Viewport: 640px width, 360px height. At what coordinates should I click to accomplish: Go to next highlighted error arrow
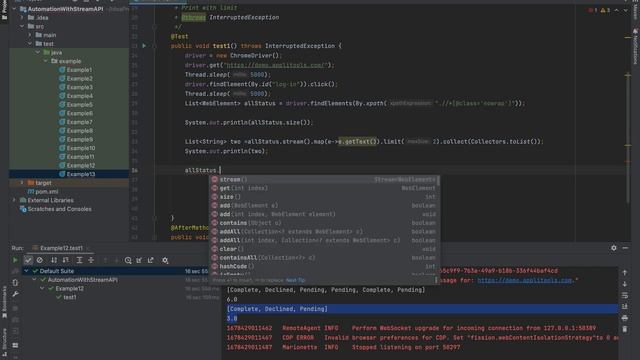click(625, 10)
